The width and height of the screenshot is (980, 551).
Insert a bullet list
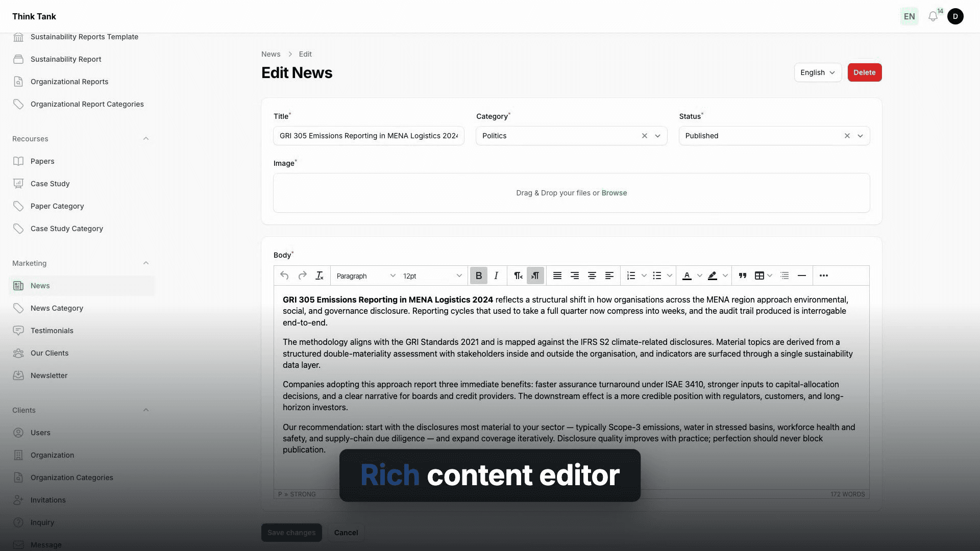pyautogui.click(x=657, y=275)
